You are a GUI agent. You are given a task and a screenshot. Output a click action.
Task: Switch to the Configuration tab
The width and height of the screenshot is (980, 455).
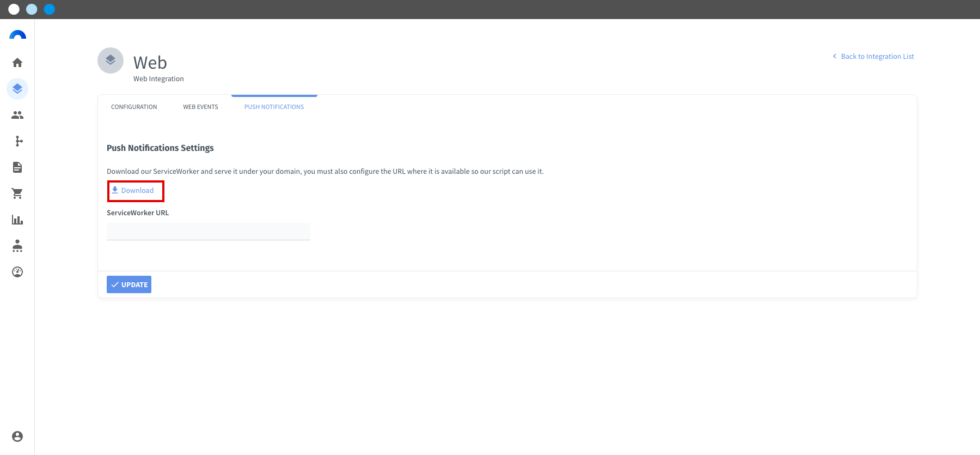click(x=134, y=107)
